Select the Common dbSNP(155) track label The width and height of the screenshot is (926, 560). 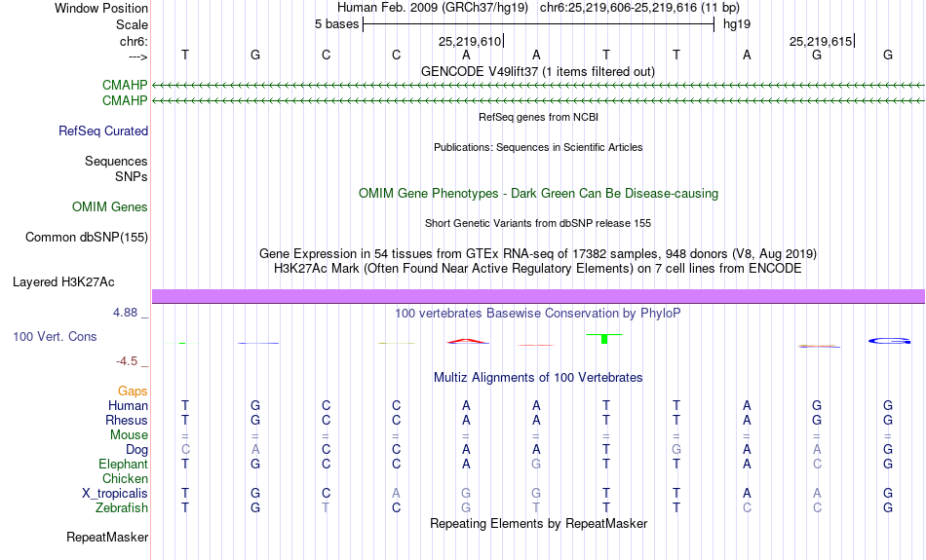point(87,238)
